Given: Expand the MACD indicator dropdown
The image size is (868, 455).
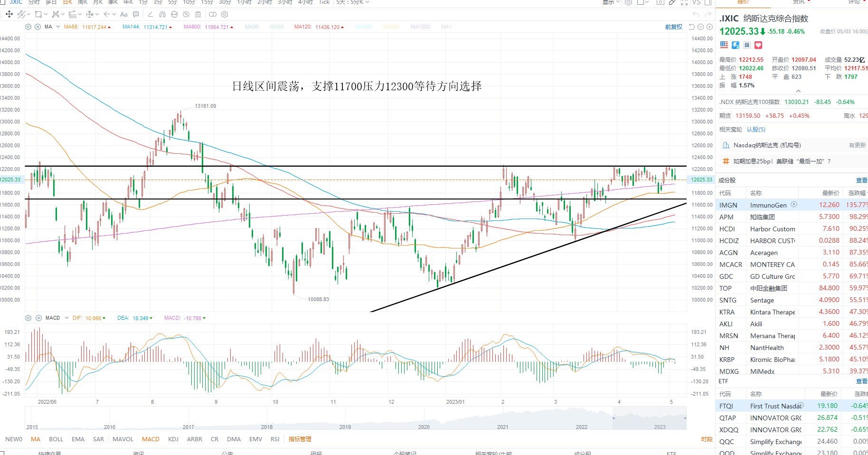Looking at the screenshot, I should click(x=66, y=318).
